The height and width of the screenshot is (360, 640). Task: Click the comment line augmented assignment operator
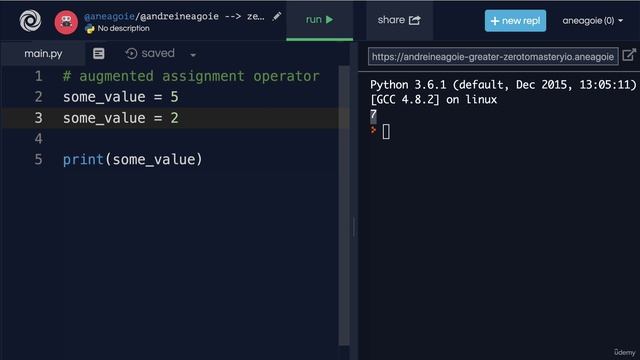coord(191,76)
